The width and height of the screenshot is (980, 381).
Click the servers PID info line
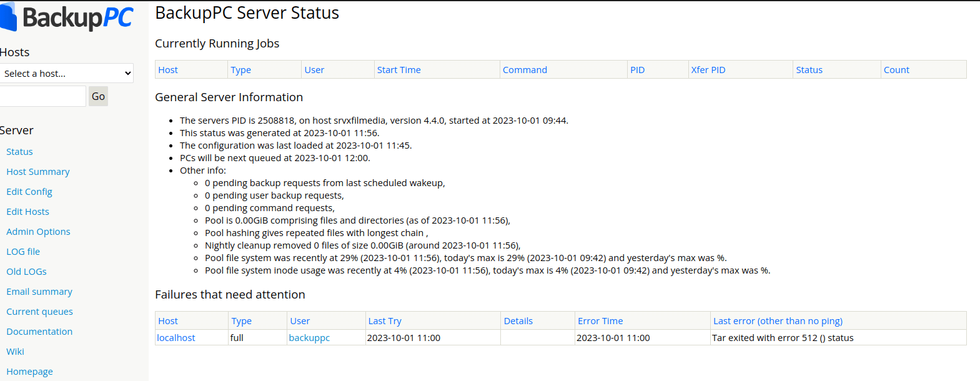(374, 121)
